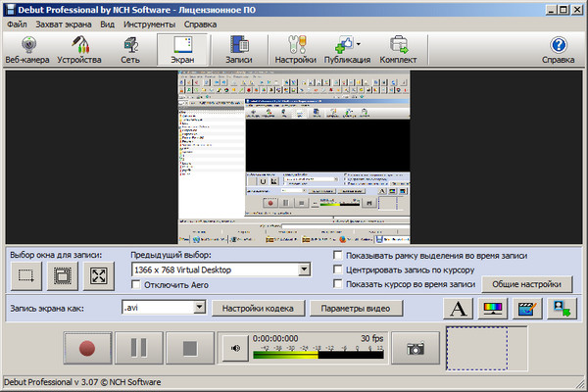Select the Устройства capture source

click(x=78, y=50)
